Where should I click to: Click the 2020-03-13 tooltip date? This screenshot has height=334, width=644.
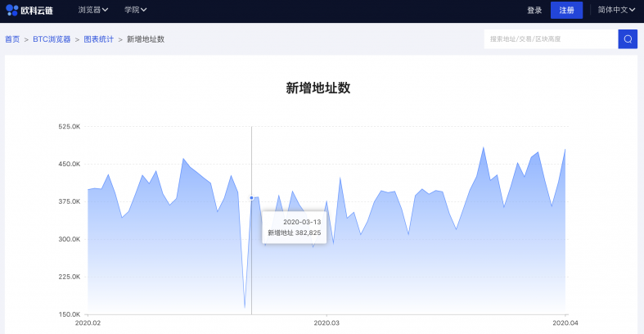click(302, 222)
